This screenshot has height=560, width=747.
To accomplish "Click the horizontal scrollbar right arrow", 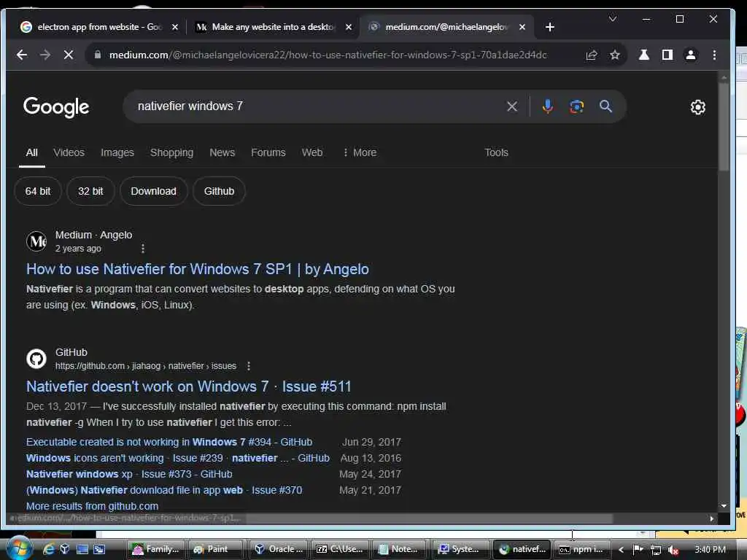I will [x=712, y=518].
